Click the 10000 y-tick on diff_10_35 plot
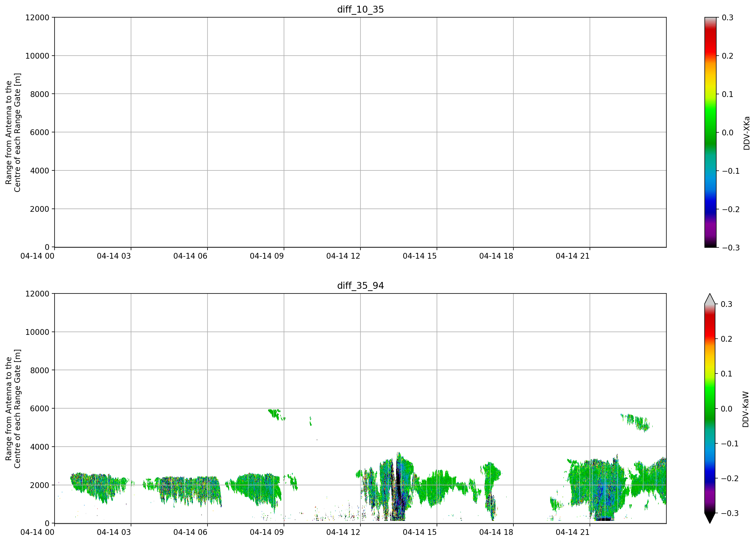The image size is (756, 542). point(37,56)
